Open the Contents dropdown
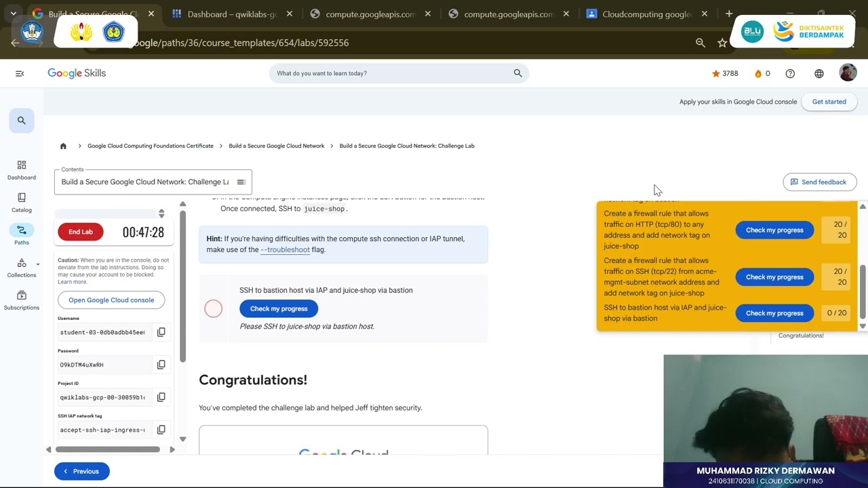Screen dimensions: 868x488 (153, 182)
